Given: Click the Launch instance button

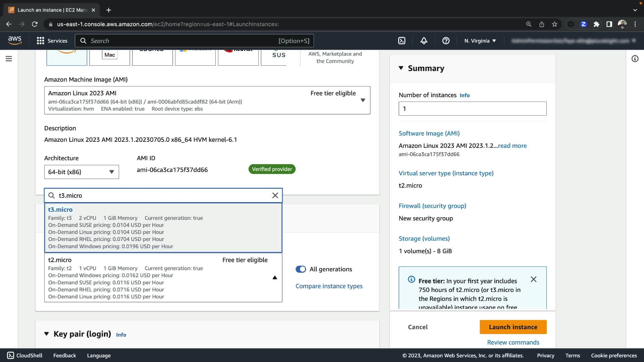Looking at the screenshot, I should pyautogui.click(x=513, y=327).
